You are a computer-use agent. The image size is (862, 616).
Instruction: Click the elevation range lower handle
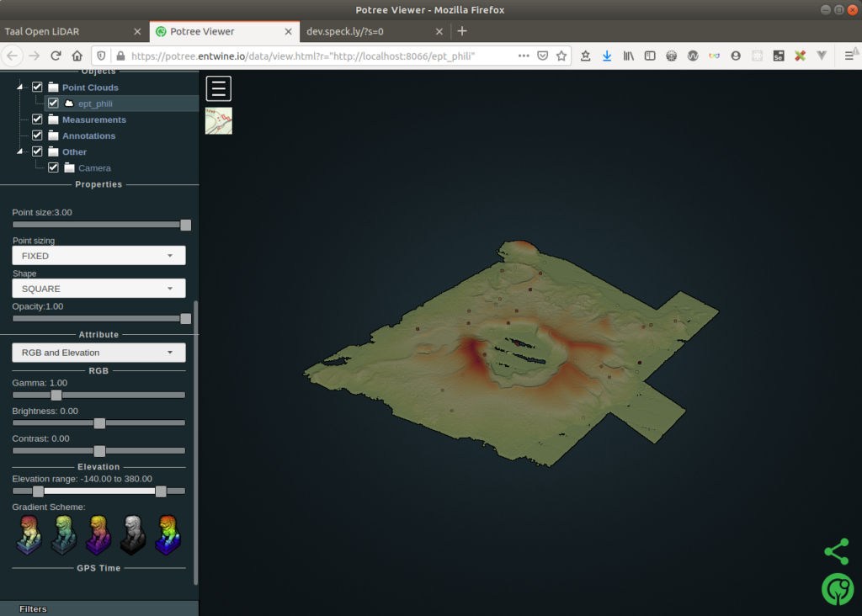point(38,491)
